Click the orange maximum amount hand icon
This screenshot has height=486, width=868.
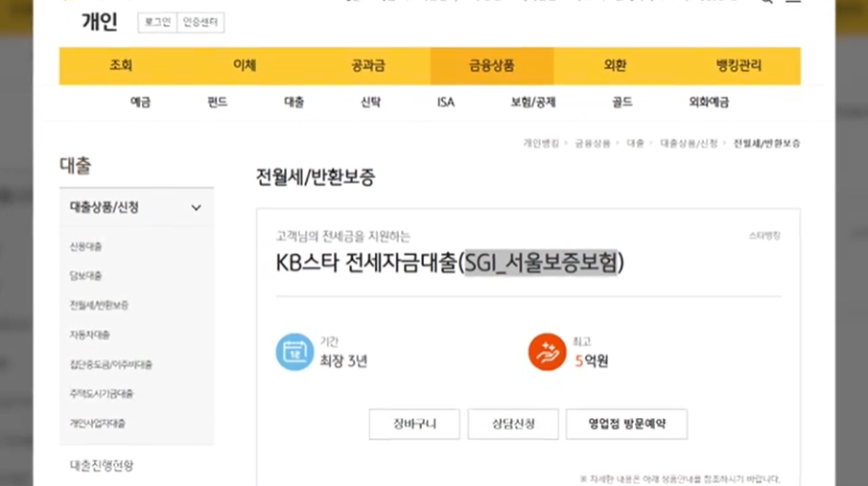click(x=547, y=352)
